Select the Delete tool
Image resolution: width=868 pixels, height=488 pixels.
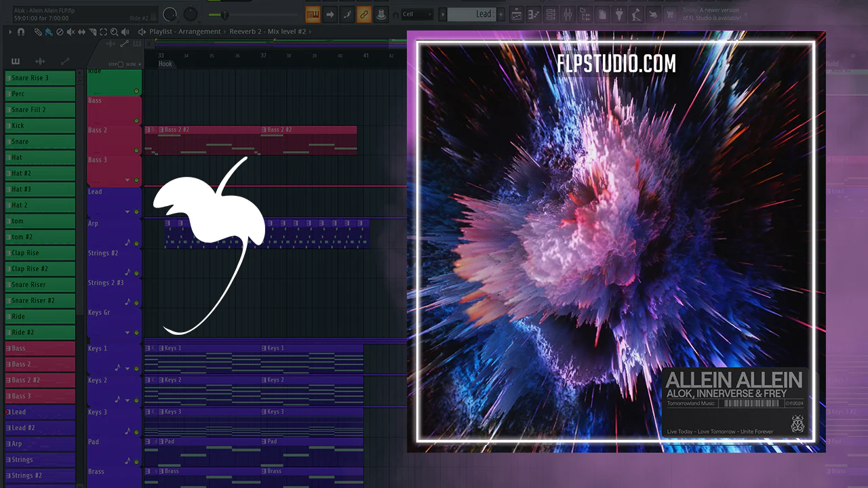pos(60,32)
